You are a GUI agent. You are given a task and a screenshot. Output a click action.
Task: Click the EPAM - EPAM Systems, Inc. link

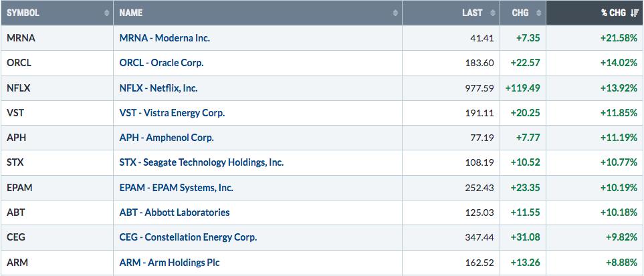coord(176,188)
